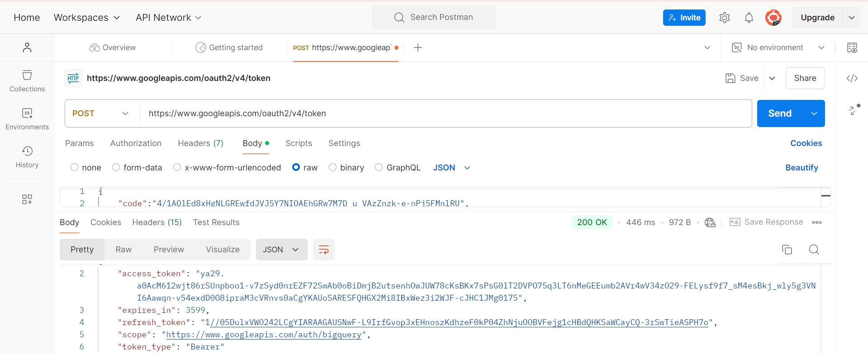Screen dimensions: 868x354
Task: Click the Beautify link
Action: (x=802, y=168)
